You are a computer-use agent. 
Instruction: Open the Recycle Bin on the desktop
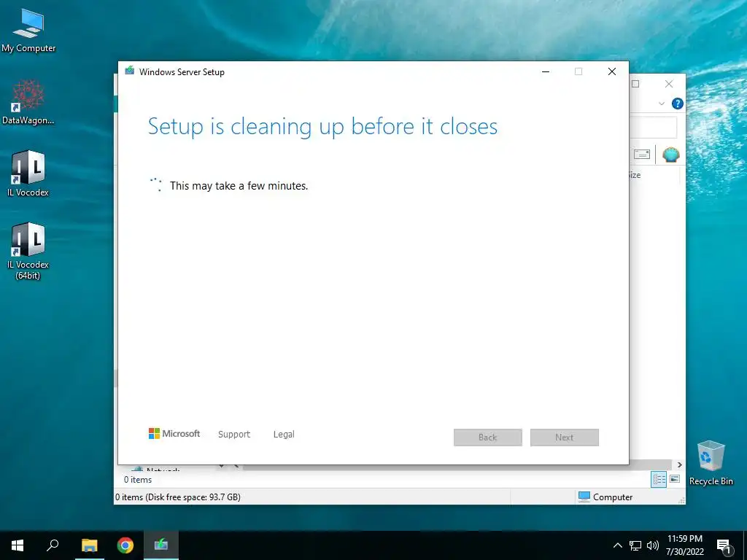[711, 463]
